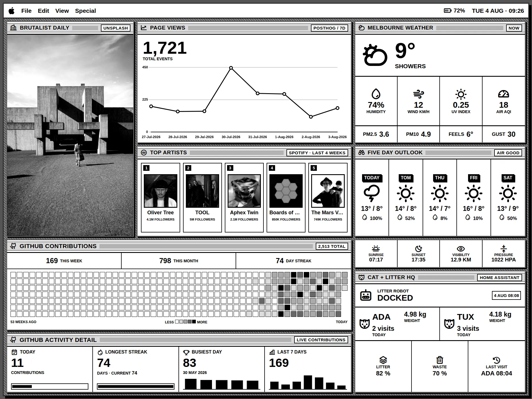Click the visibility eye icon
Image resolution: width=532 pixels, height=399 pixels.
[x=461, y=249]
